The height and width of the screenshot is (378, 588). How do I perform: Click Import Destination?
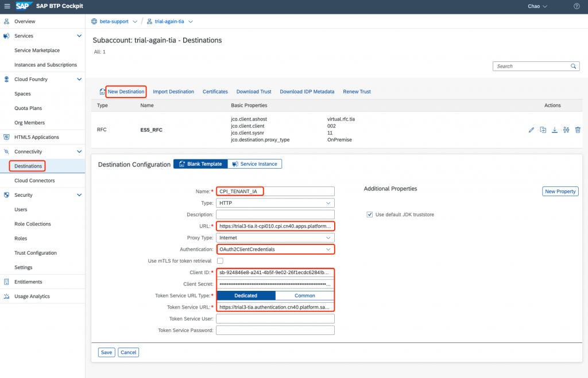coord(173,92)
